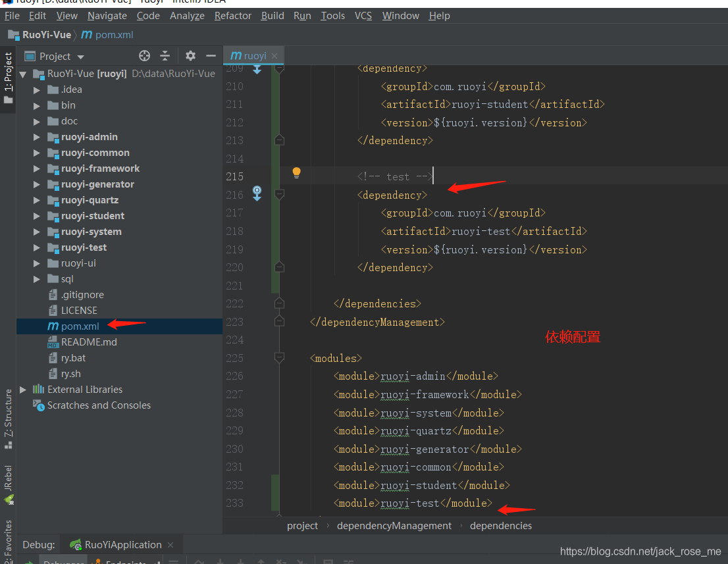This screenshot has height=564, width=728.
Task: Click dependencyManagement breadcrumb
Action: tap(394, 525)
